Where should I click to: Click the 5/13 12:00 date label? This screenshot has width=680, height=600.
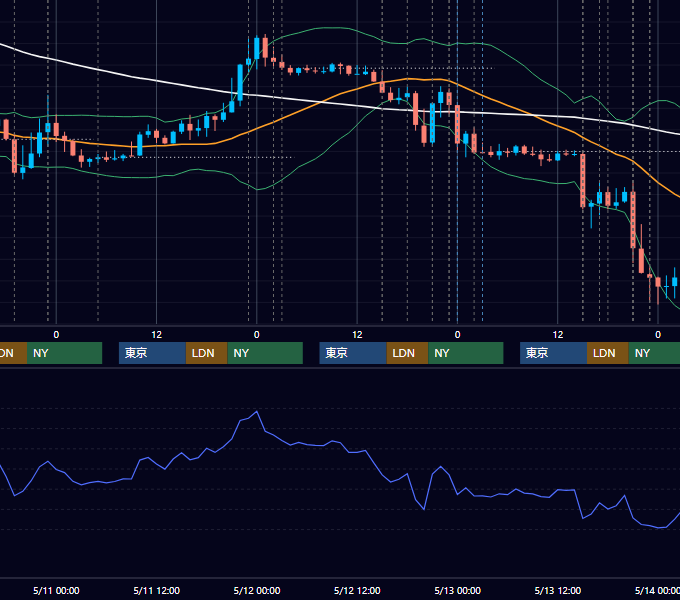[x=558, y=590]
